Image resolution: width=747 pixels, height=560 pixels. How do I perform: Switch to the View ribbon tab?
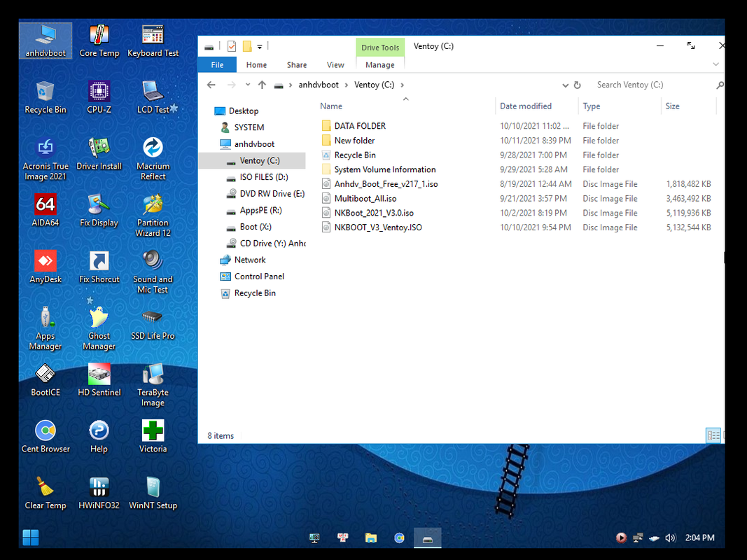(335, 65)
